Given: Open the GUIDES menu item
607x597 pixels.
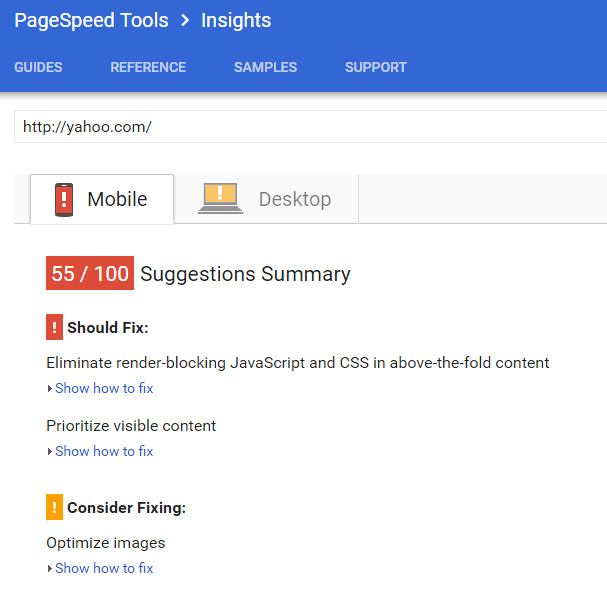Looking at the screenshot, I should pyautogui.click(x=38, y=67).
